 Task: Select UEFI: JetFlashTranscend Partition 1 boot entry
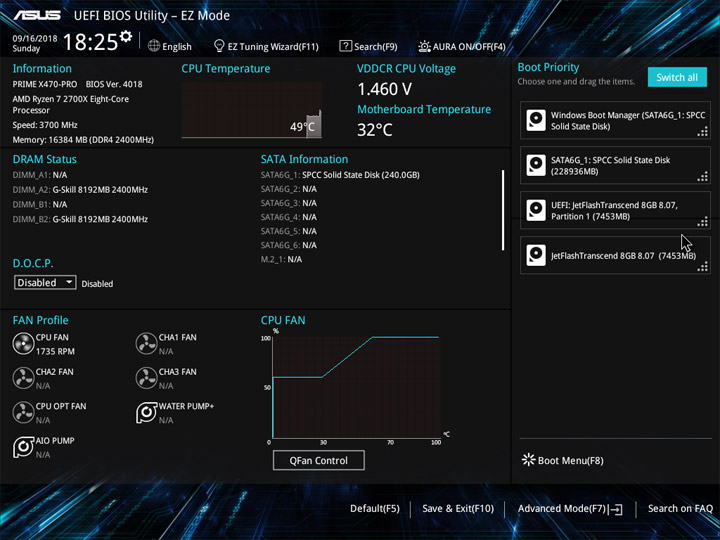615,210
